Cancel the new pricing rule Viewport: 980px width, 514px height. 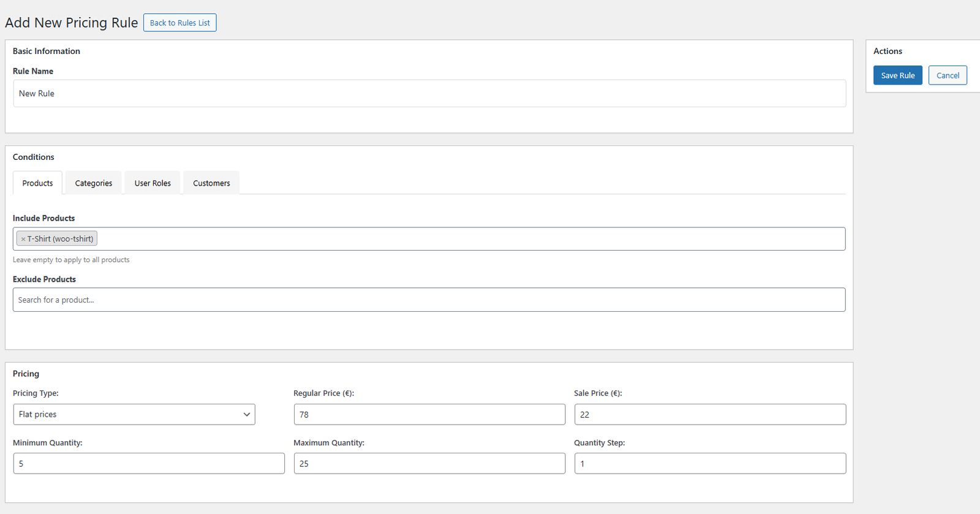[x=948, y=75]
